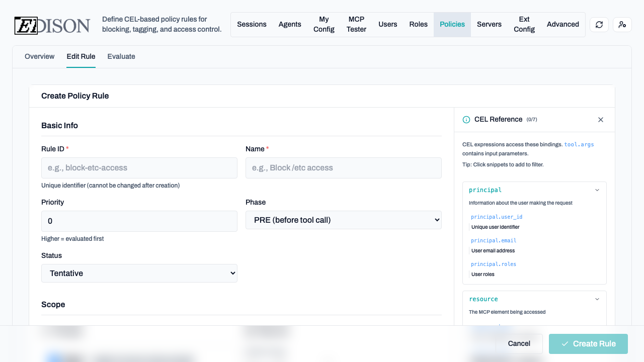Image resolution: width=644 pixels, height=362 pixels.
Task: Open the Sessions page
Action: click(x=252, y=25)
